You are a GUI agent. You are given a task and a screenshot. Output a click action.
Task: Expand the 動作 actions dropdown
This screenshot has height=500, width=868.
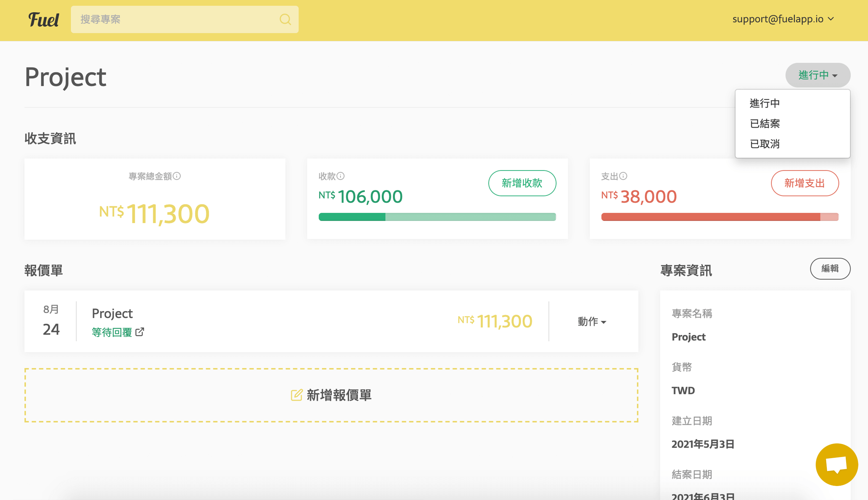[x=592, y=321]
